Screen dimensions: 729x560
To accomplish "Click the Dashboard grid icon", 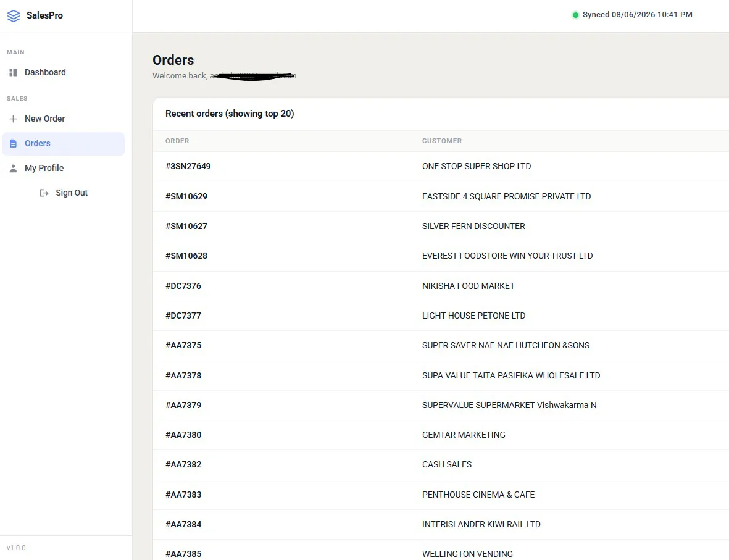I will coord(14,73).
